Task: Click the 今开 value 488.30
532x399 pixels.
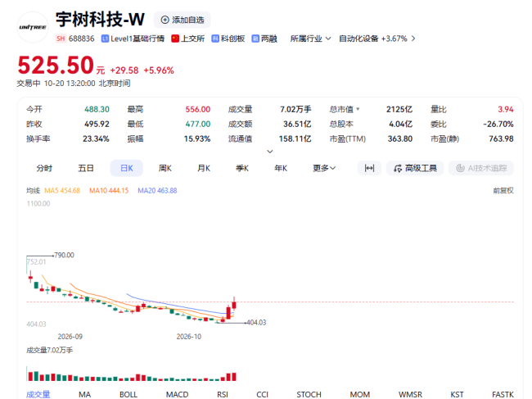Action: (97, 109)
